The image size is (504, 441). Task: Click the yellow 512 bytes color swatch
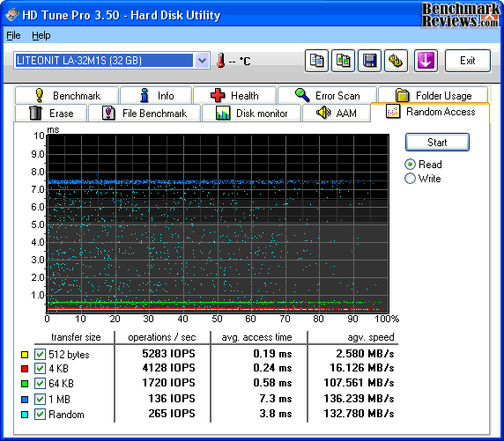tap(25, 355)
